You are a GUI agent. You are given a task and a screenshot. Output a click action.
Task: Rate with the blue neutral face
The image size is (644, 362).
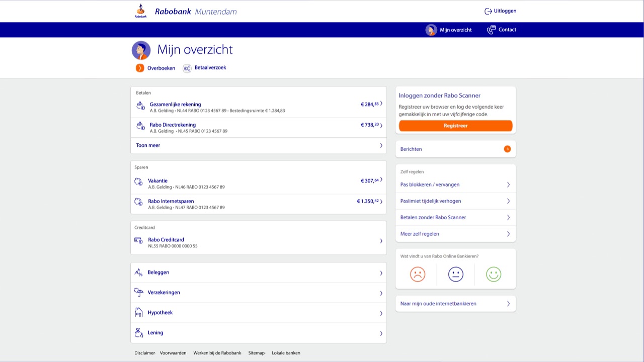(x=456, y=274)
